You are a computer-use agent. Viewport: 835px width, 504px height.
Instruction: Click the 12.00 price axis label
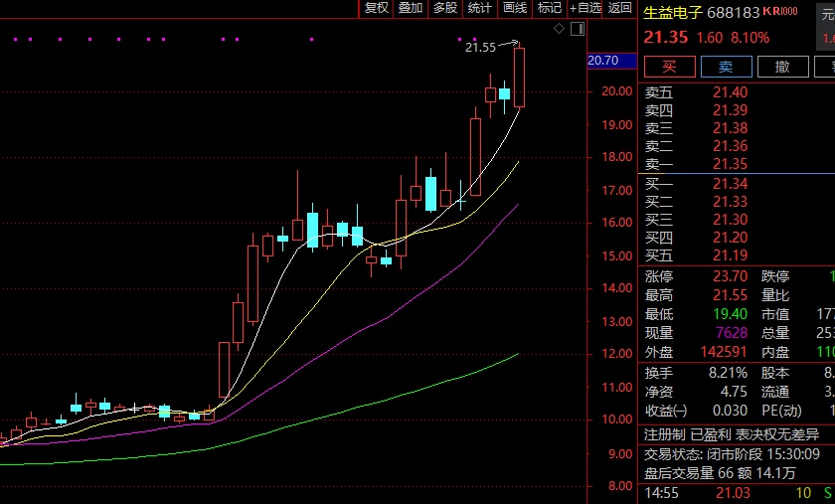pyautogui.click(x=616, y=354)
